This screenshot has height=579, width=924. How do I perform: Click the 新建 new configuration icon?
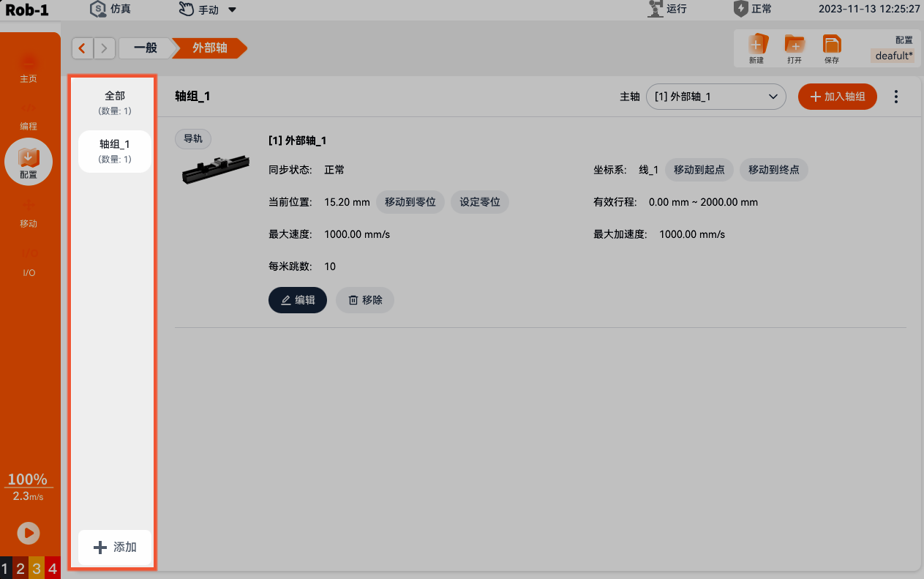pos(756,49)
